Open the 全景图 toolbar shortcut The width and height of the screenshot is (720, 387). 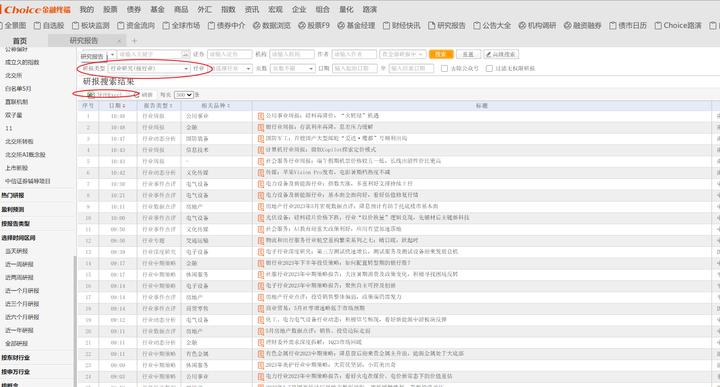tap(13, 25)
